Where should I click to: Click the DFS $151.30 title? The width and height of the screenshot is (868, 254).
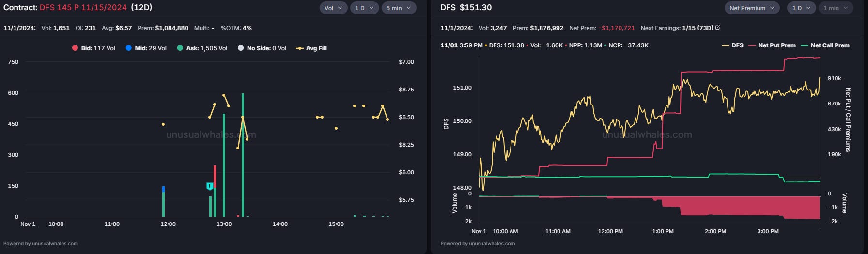pyautogui.click(x=466, y=8)
